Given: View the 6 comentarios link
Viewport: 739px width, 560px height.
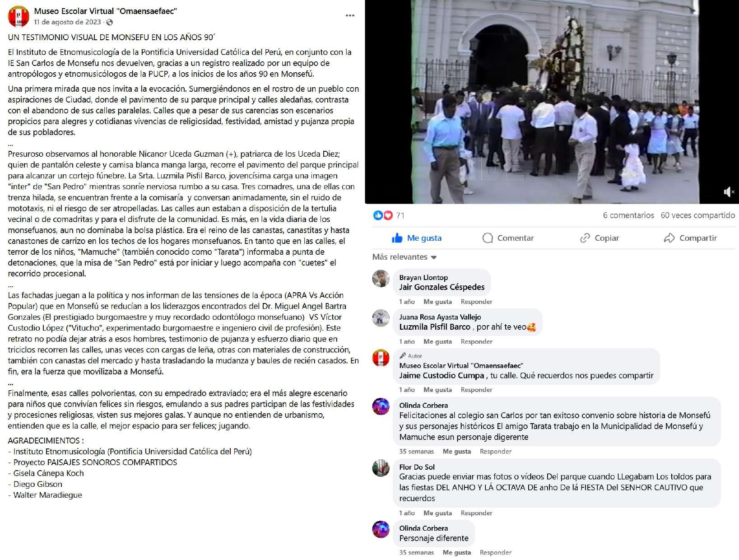Looking at the screenshot, I should coord(628,215).
